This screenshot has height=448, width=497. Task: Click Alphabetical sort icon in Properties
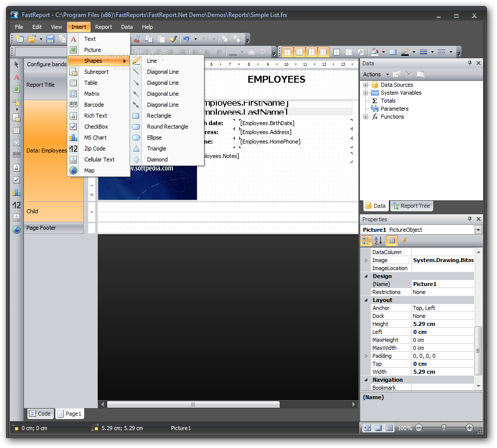click(378, 241)
